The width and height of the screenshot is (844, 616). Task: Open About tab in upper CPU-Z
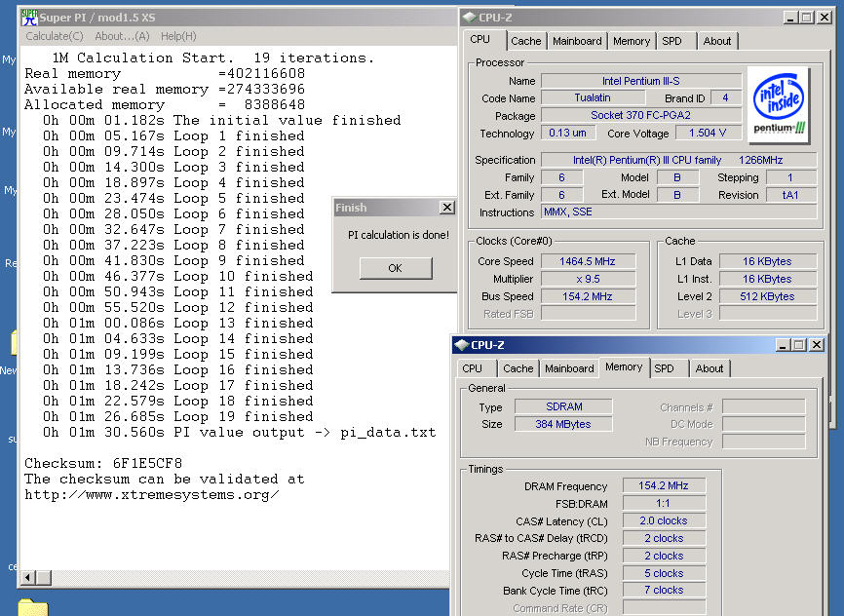point(717,41)
